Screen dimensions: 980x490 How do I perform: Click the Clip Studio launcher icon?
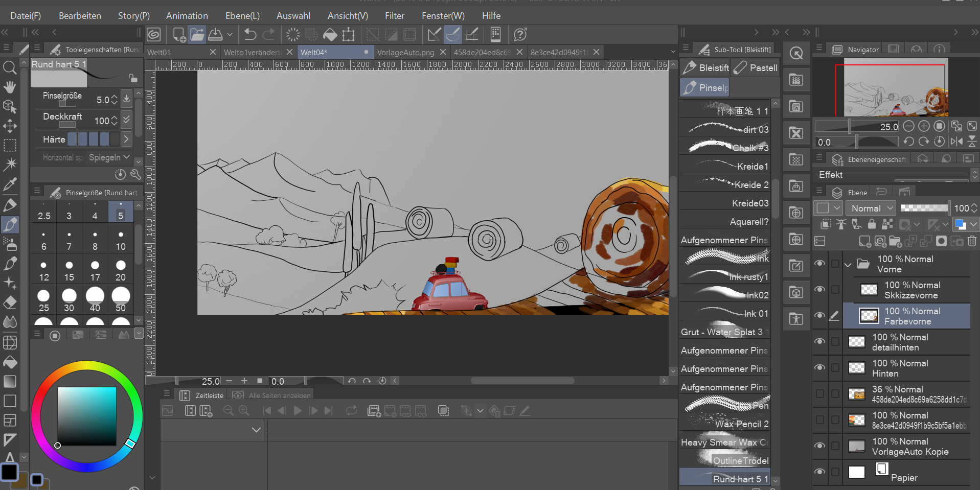pos(154,35)
